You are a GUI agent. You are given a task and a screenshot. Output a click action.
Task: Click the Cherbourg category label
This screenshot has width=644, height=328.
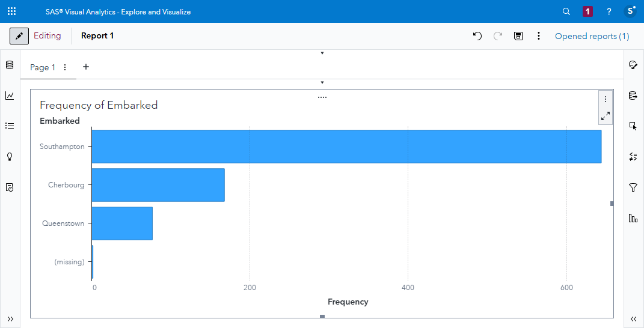tap(66, 185)
